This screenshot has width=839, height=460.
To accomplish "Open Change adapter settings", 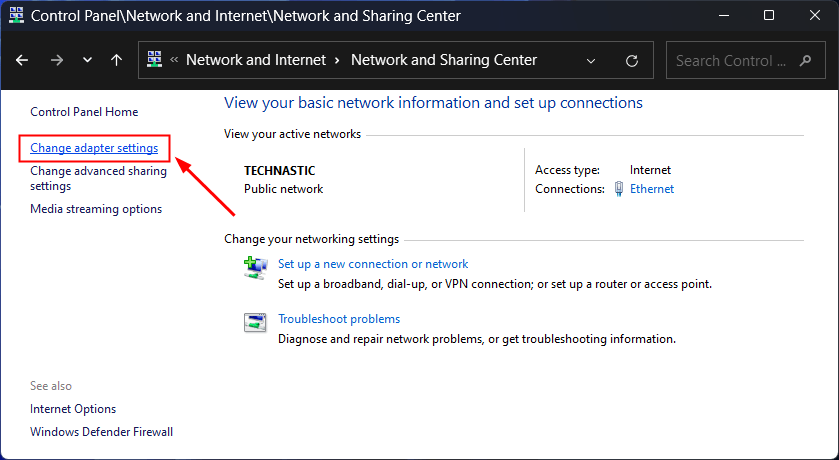I will (94, 148).
